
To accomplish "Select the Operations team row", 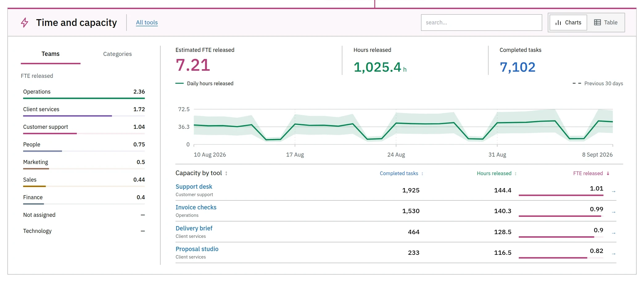I will [84, 94].
